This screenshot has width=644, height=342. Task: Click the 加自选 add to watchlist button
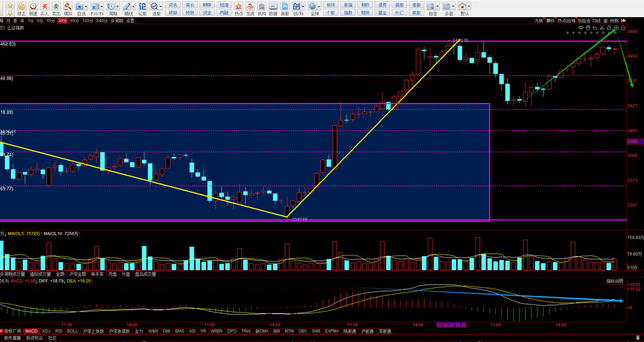point(583,20)
